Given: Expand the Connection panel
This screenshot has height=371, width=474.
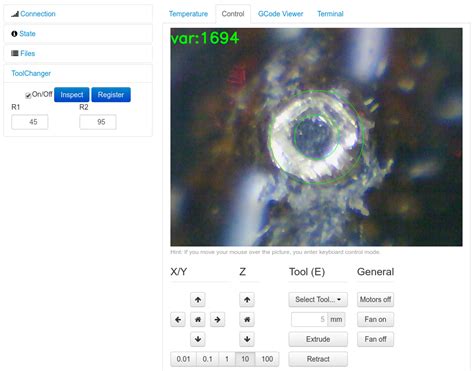Looking at the screenshot, I should 38,14.
